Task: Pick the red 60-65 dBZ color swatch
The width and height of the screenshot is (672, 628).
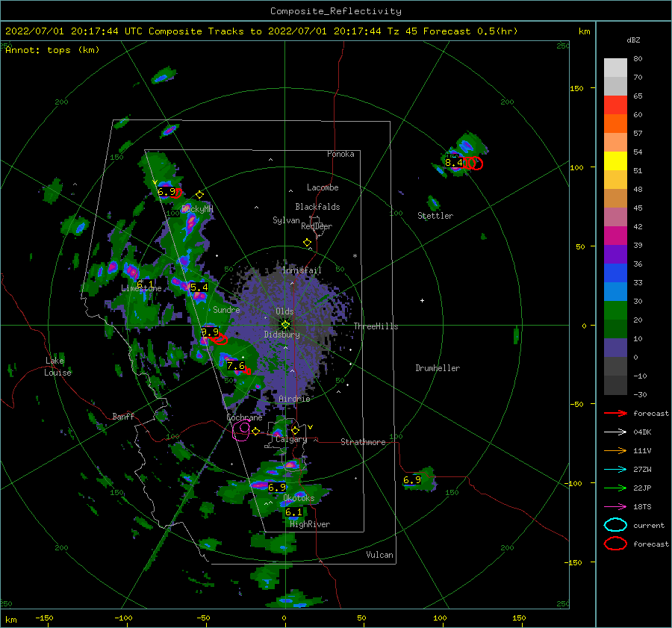Action: 615,105
